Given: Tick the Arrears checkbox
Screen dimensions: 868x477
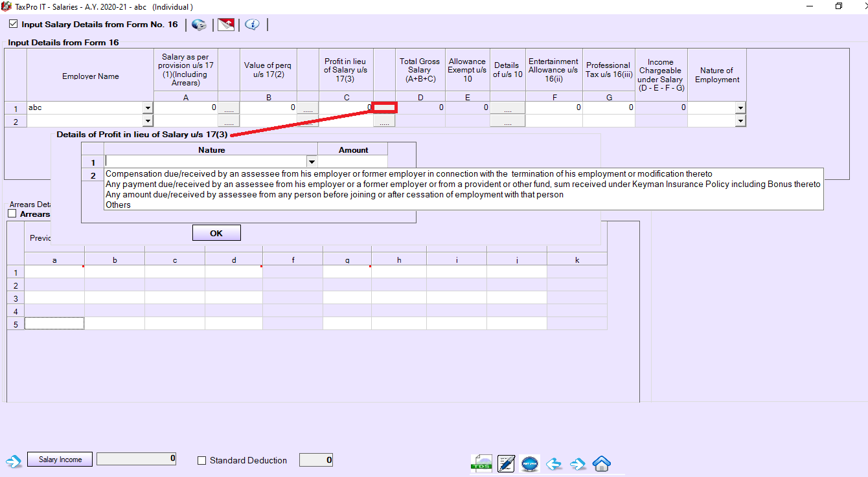Looking at the screenshot, I should click(x=12, y=214).
